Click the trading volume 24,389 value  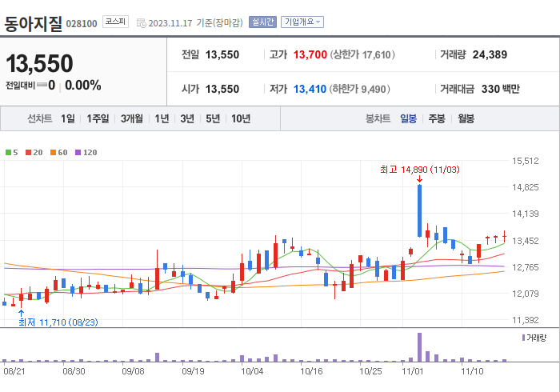pyautogui.click(x=490, y=54)
